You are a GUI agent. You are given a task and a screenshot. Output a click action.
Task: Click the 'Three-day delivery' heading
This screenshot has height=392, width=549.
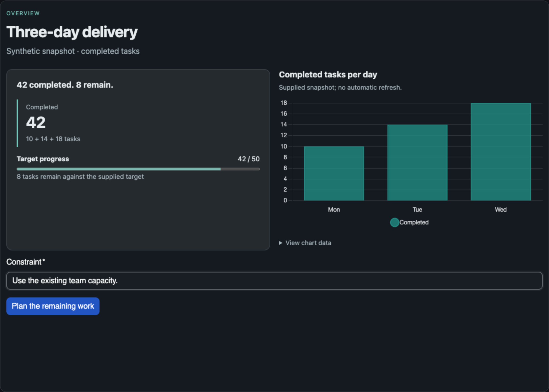(72, 32)
